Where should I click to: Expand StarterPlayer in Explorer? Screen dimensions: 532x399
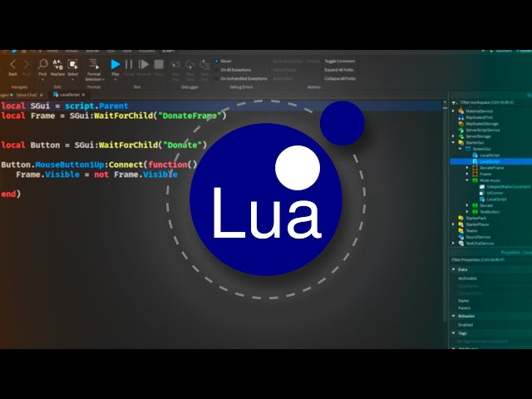(453, 224)
